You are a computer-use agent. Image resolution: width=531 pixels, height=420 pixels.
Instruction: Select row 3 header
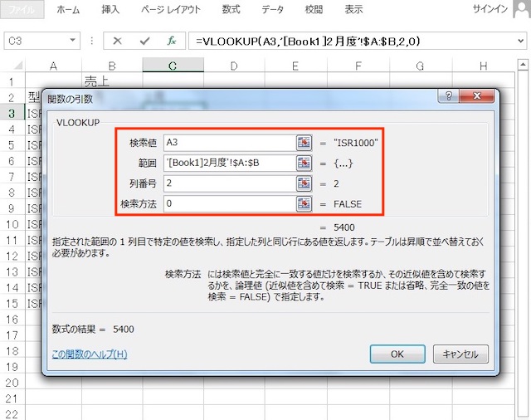pyautogui.click(x=12, y=113)
